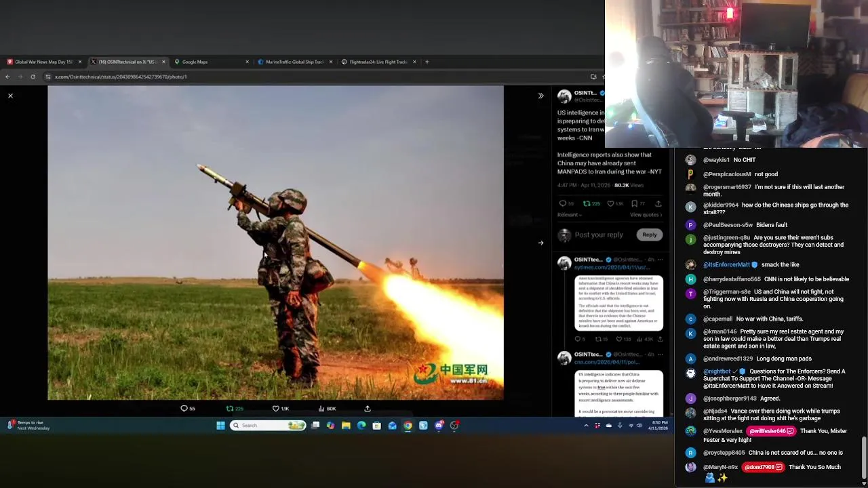Click the reply icon in the main tweet sidebar
The image size is (868, 488).
coord(562,203)
